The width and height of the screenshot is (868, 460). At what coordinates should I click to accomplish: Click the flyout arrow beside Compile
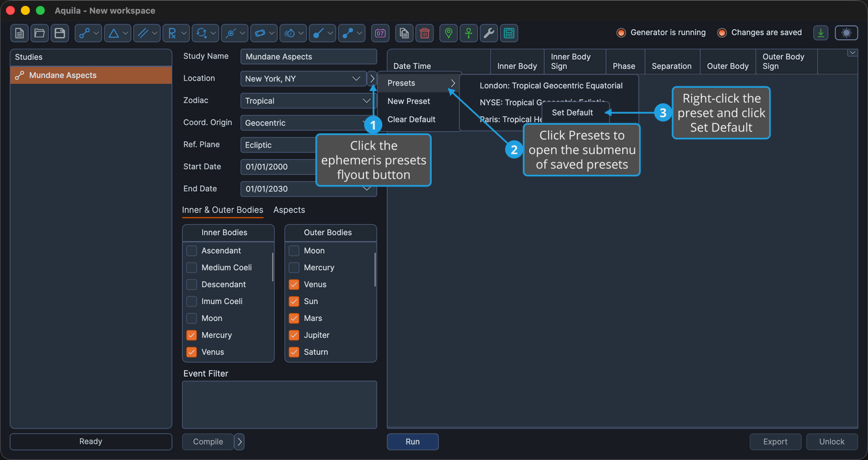[x=239, y=442]
